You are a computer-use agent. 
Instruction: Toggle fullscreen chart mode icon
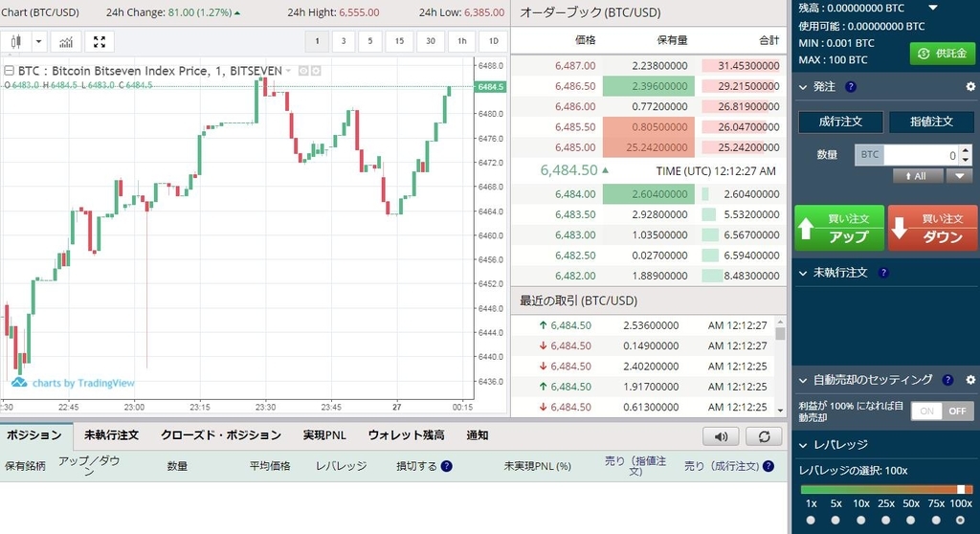100,42
